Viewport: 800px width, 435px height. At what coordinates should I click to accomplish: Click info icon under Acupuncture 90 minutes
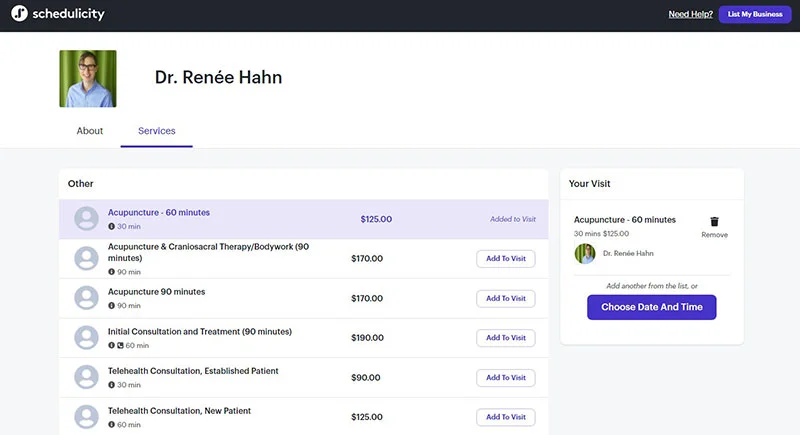pyautogui.click(x=111, y=305)
